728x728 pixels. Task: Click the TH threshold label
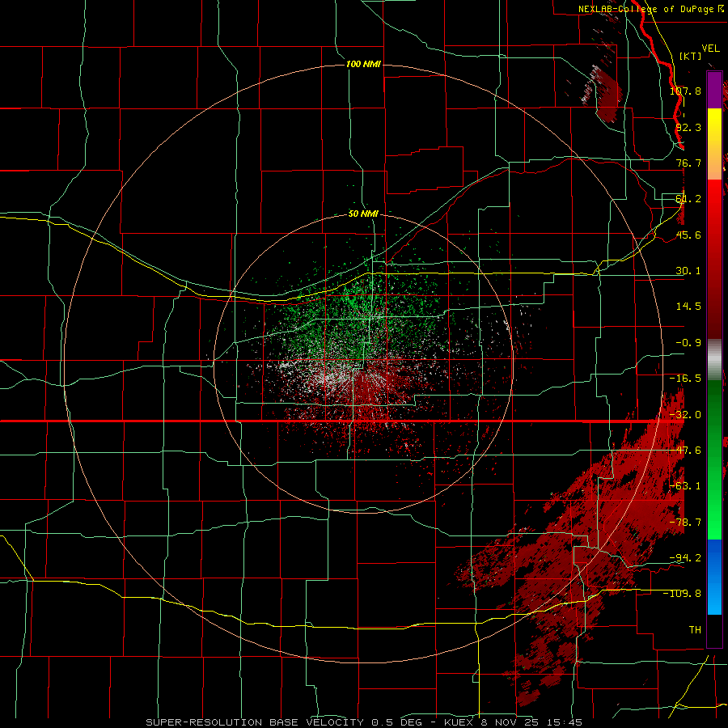point(695,629)
